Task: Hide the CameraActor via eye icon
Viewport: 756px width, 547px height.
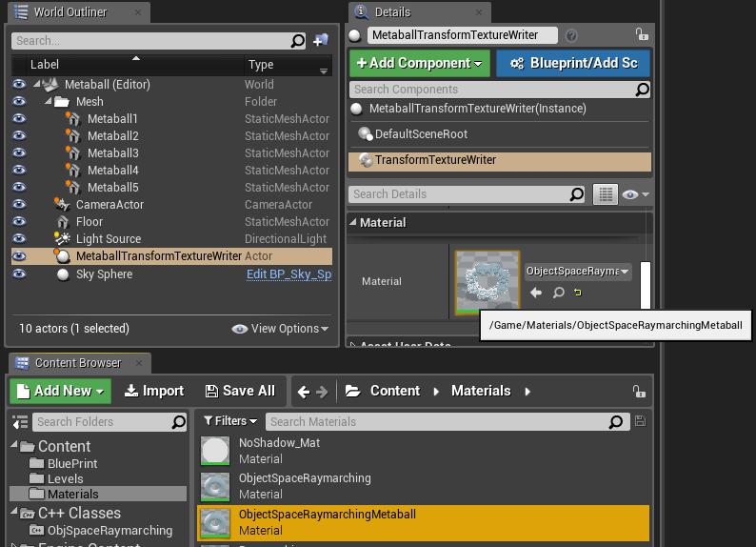Action: point(19,204)
